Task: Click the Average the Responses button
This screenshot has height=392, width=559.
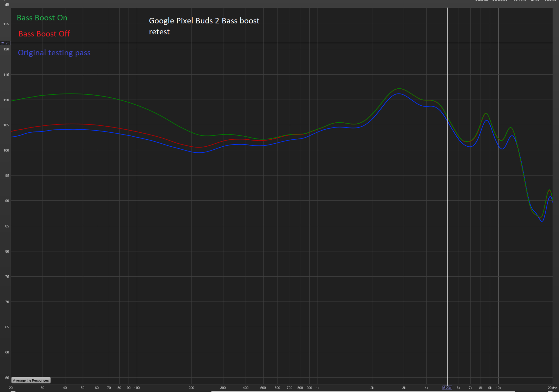Action: (31, 380)
